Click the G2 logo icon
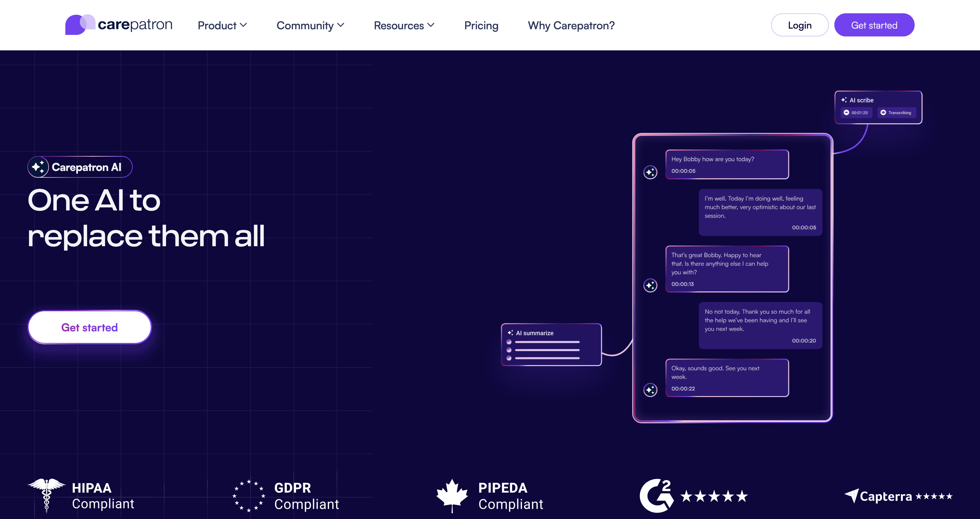The height and width of the screenshot is (519, 980). [x=656, y=496]
